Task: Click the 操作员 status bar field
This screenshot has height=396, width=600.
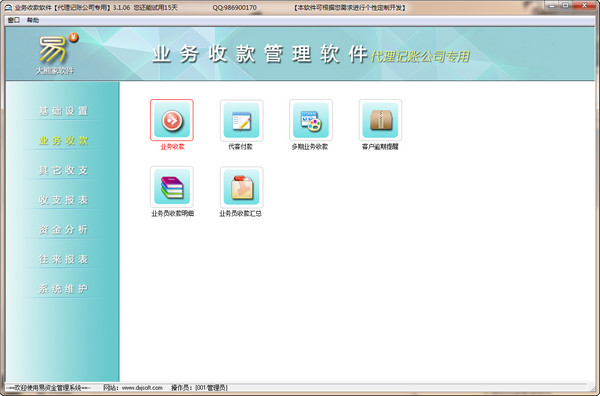Action: [x=199, y=388]
